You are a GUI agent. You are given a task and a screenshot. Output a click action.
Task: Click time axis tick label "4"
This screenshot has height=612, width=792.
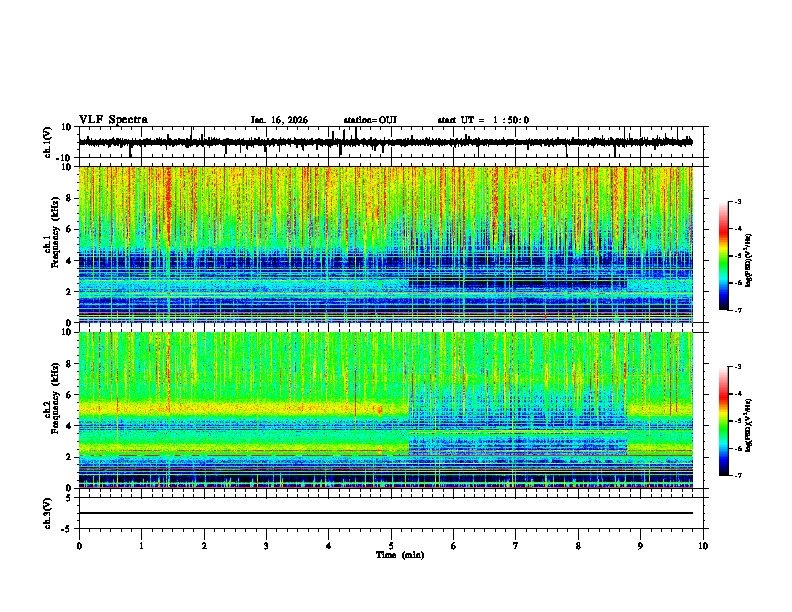(x=329, y=546)
